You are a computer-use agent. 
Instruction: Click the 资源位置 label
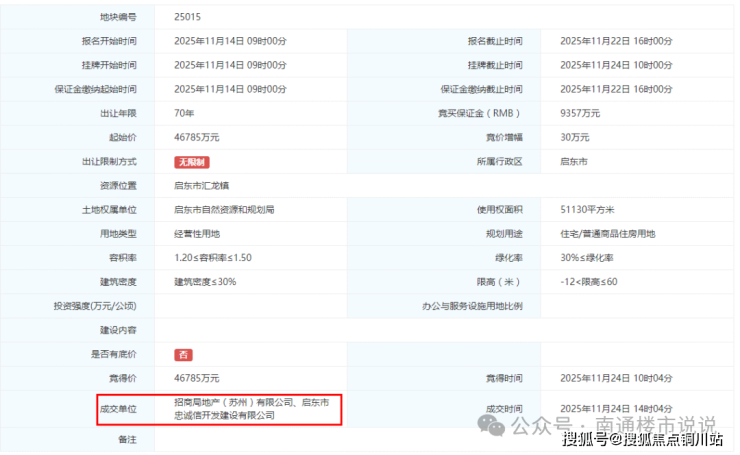(x=118, y=185)
